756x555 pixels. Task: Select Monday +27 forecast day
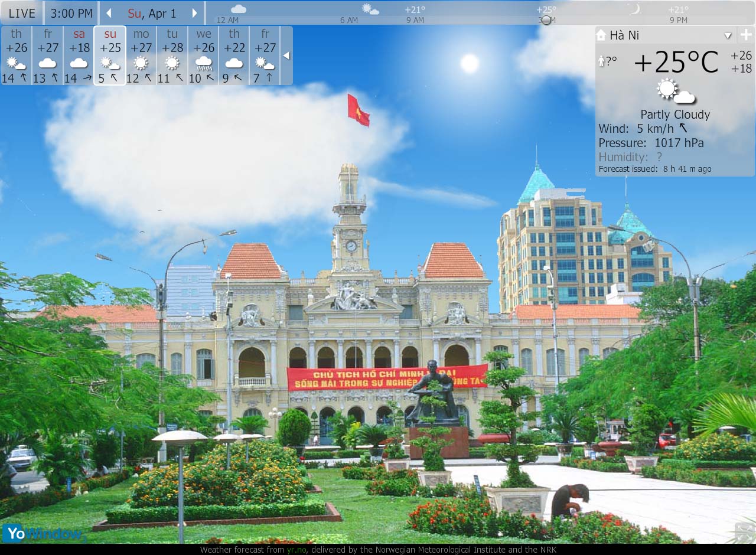pos(141,56)
